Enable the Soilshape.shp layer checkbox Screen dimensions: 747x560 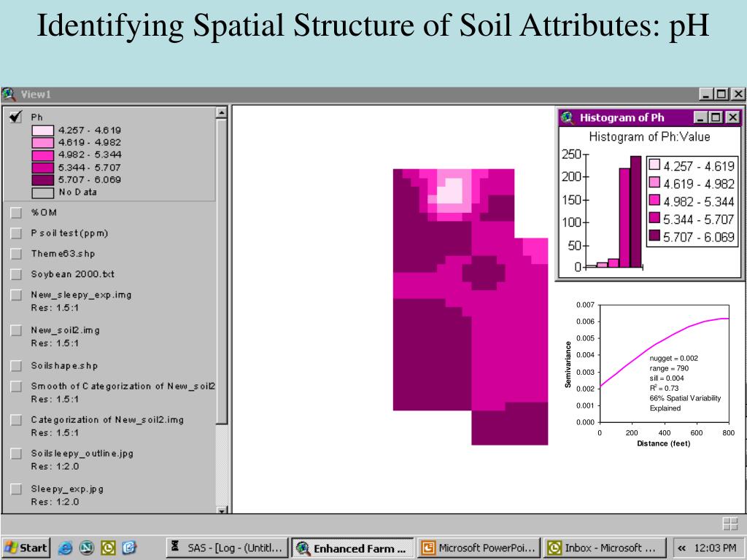pos(16,366)
